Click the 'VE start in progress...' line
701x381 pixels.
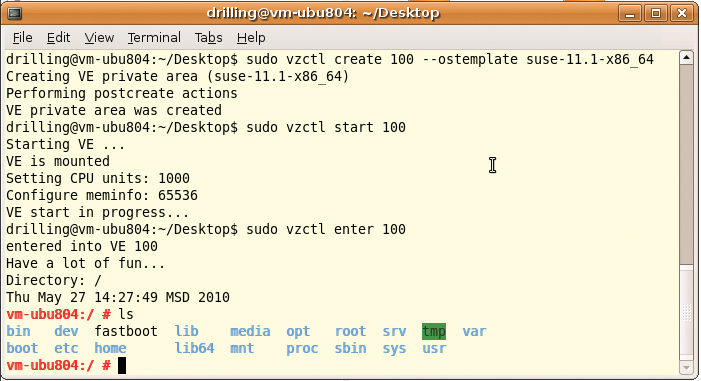click(97, 212)
